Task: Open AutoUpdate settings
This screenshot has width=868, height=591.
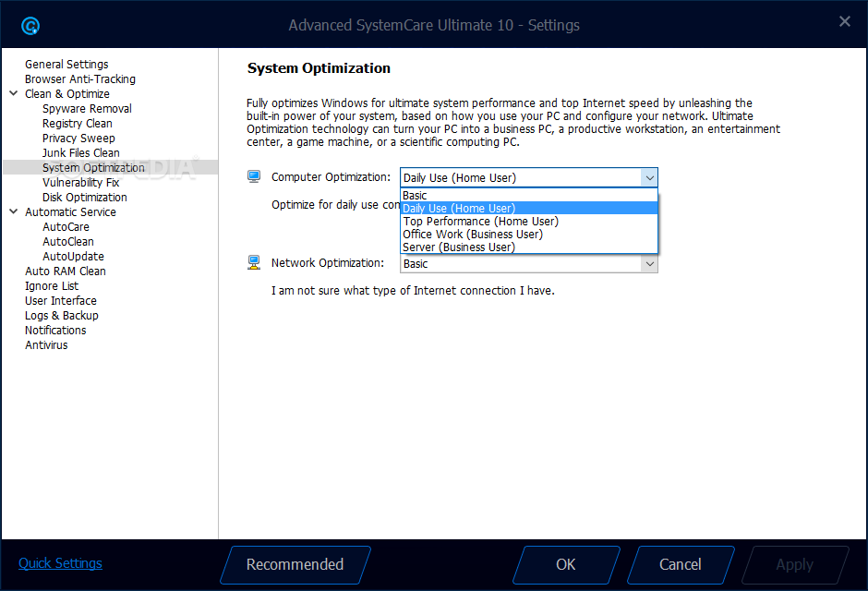Action: pyautogui.click(x=73, y=256)
